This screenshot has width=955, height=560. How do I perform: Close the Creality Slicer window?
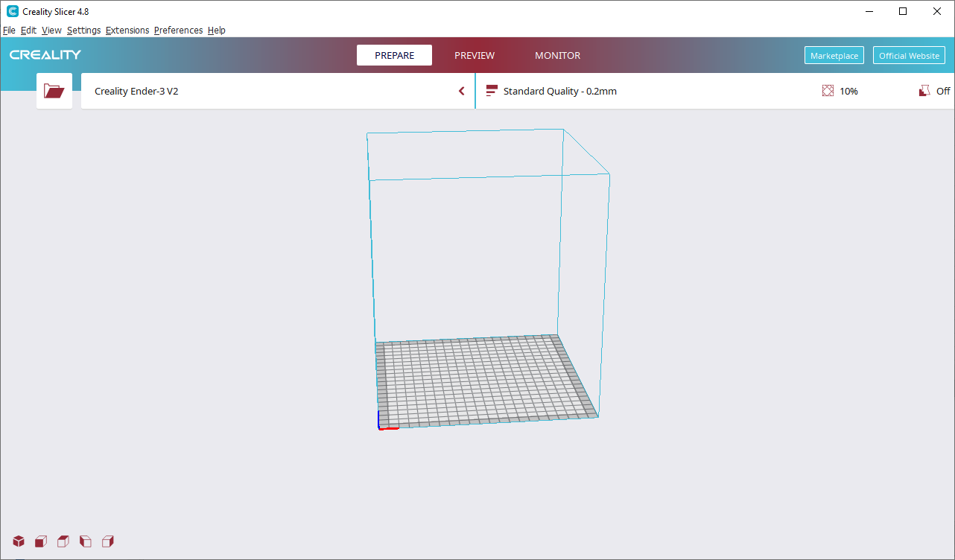coord(937,11)
